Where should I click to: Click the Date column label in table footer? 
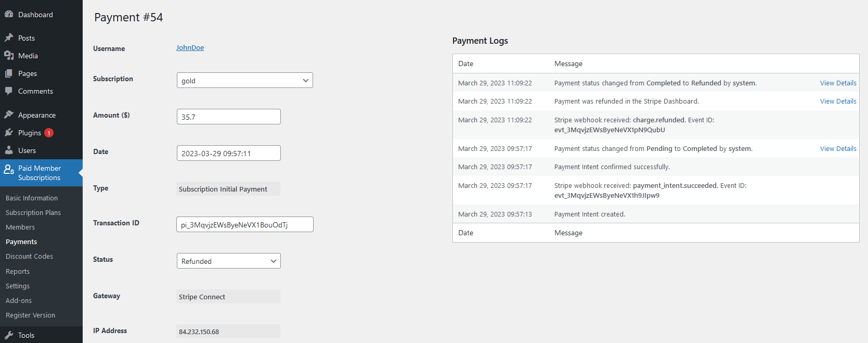tap(465, 233)
